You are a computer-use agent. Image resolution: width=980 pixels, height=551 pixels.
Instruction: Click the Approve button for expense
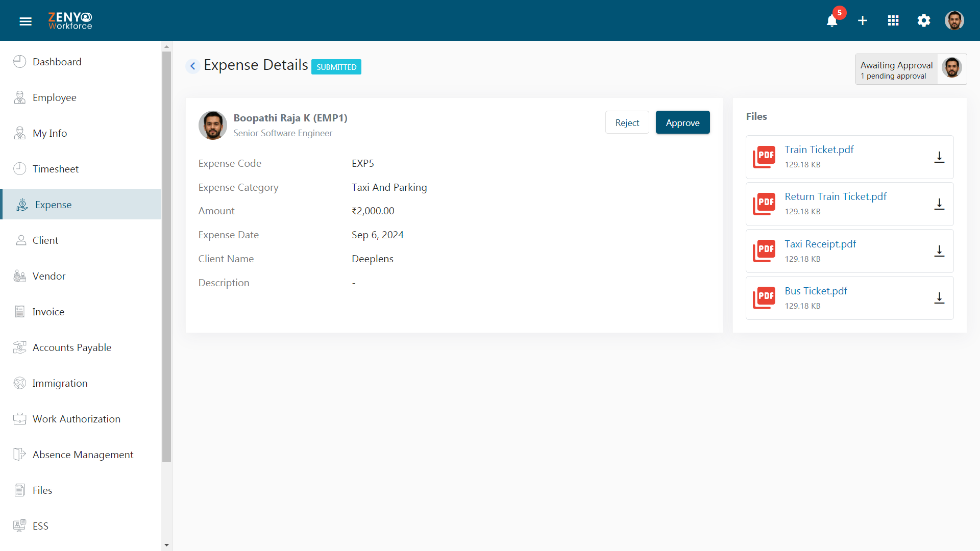tap(683, 122)
